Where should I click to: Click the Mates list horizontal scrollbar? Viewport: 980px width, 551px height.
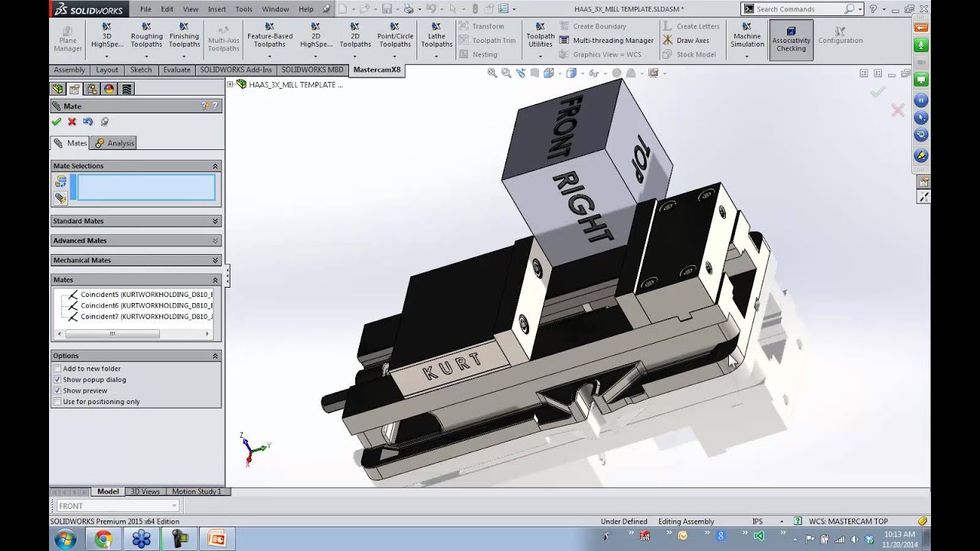pos(113,334)
